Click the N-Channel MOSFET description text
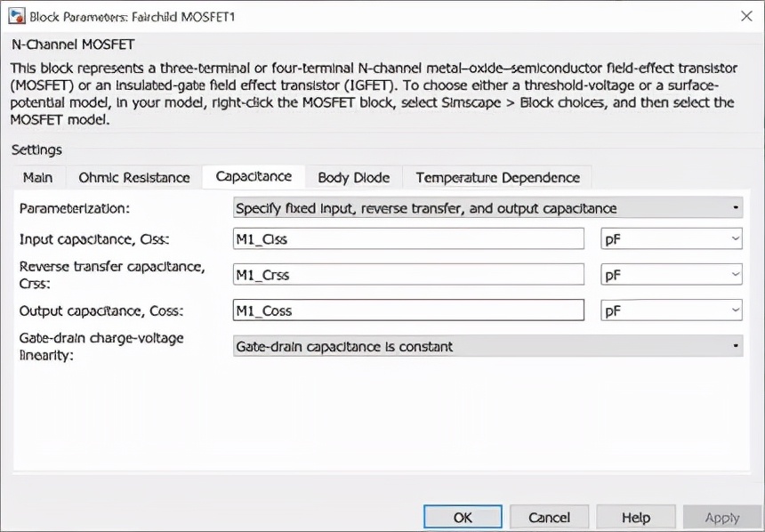765x532 pixels. (x=374, y=93)
